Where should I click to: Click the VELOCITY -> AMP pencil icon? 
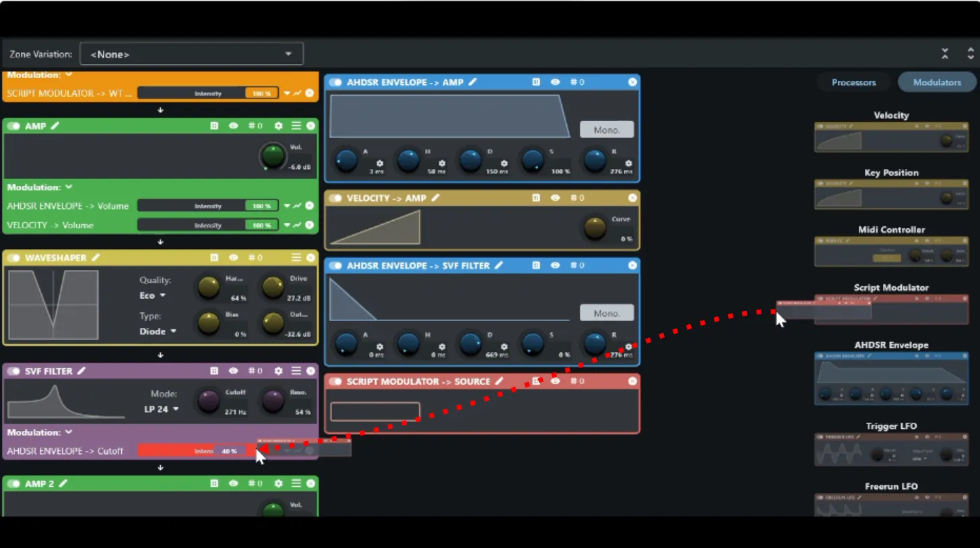point(436,198)
